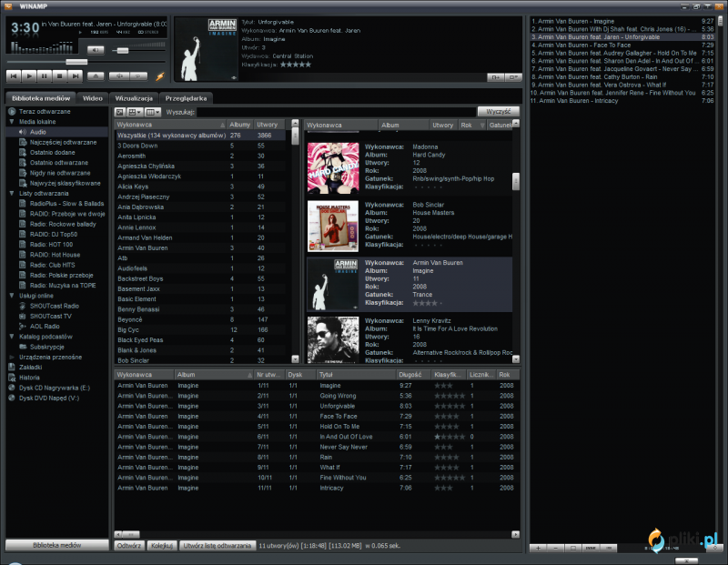The width and height of the screenshot is (728, 565).
Task: Mute the volume with the speaker button
Action: click(96, 50)
